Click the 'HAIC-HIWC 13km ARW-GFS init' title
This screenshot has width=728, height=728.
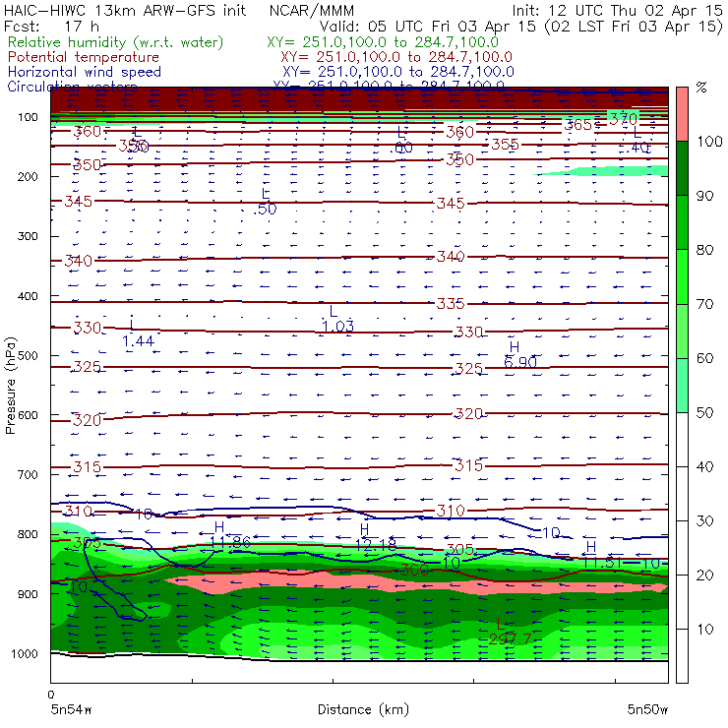click(125, 10)
